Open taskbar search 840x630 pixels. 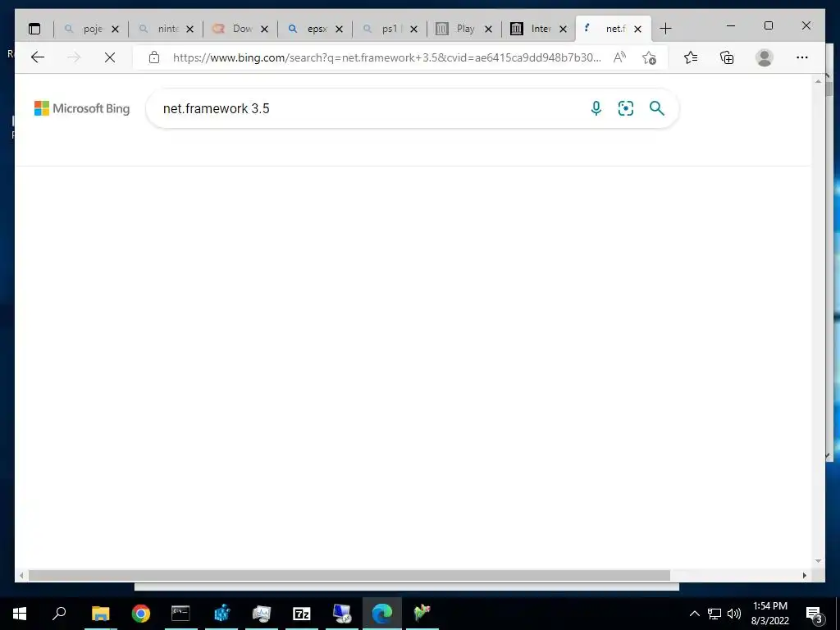59,614
